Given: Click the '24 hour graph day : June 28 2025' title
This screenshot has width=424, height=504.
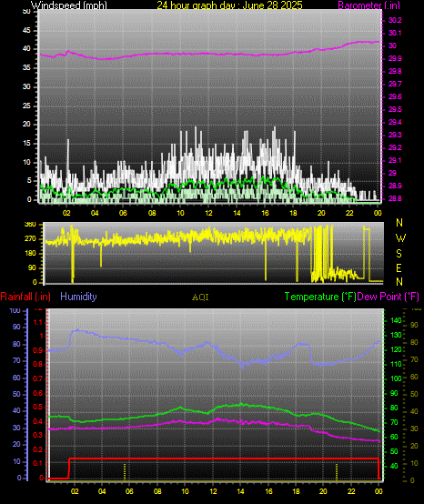Looking at the screenshot, I should pos(229,5).
